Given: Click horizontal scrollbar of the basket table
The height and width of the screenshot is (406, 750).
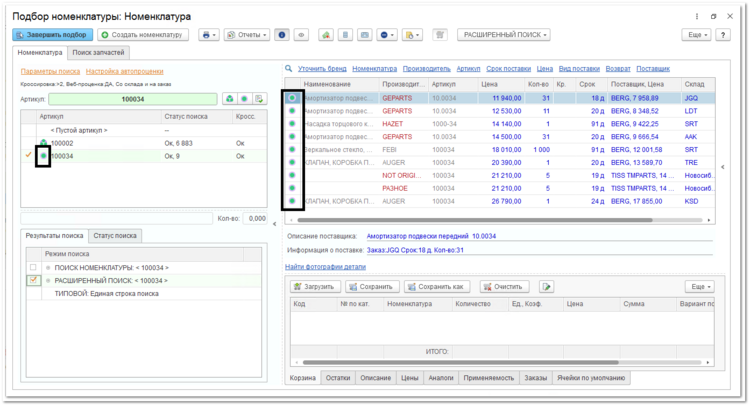Looking at the screenshot, I should [x=460, y=362].
